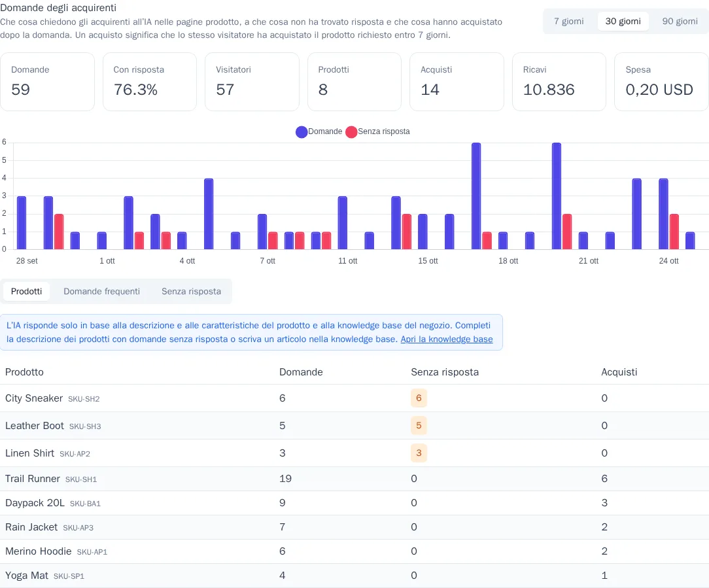Viewport: 709px width, 588px height.
Task: Select the City Sneaker product name
Action: coord(34,398)
